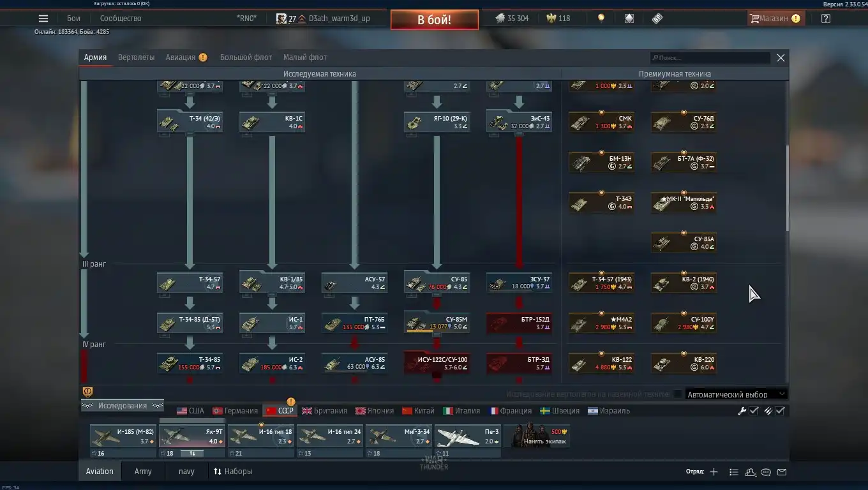This screenshot has width=868, height=490.
Task: Open the white diamond workshop icon
Action: pyautogui.click(x=629, y=19)
